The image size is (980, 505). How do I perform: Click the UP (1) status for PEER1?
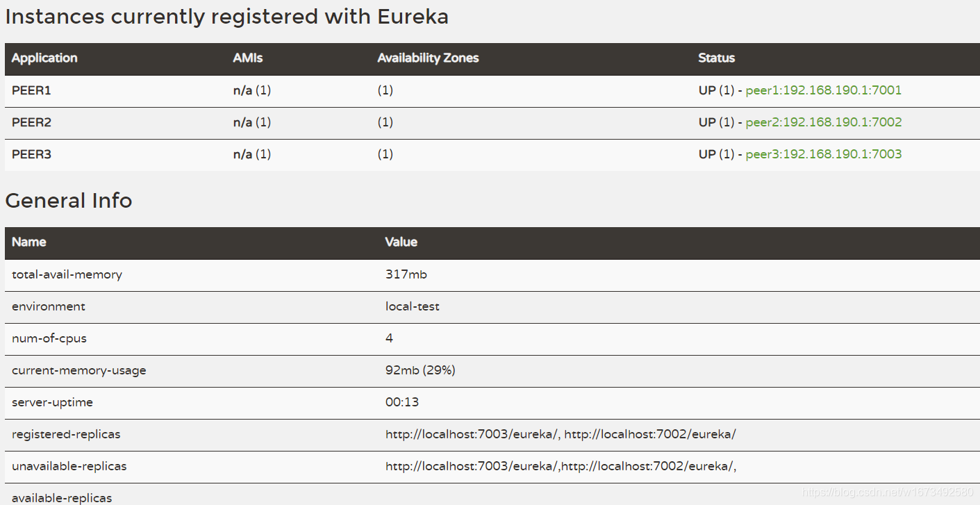point(711,90)
